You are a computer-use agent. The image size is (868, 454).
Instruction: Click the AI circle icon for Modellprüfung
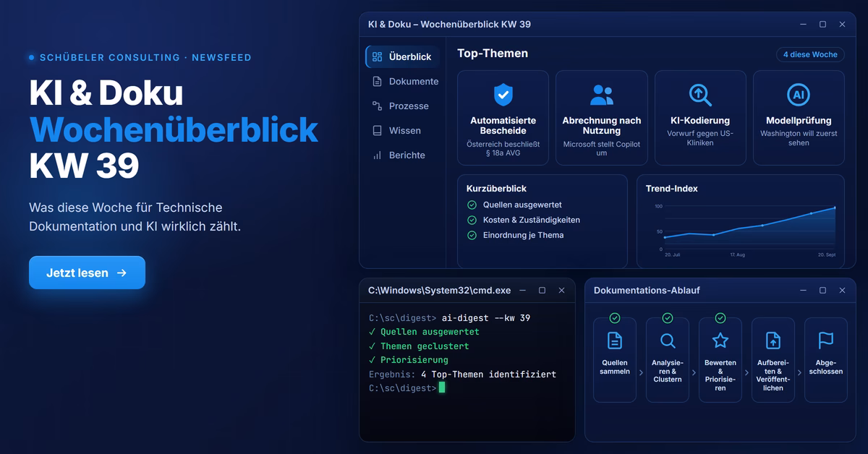click(x=798, y=95)
